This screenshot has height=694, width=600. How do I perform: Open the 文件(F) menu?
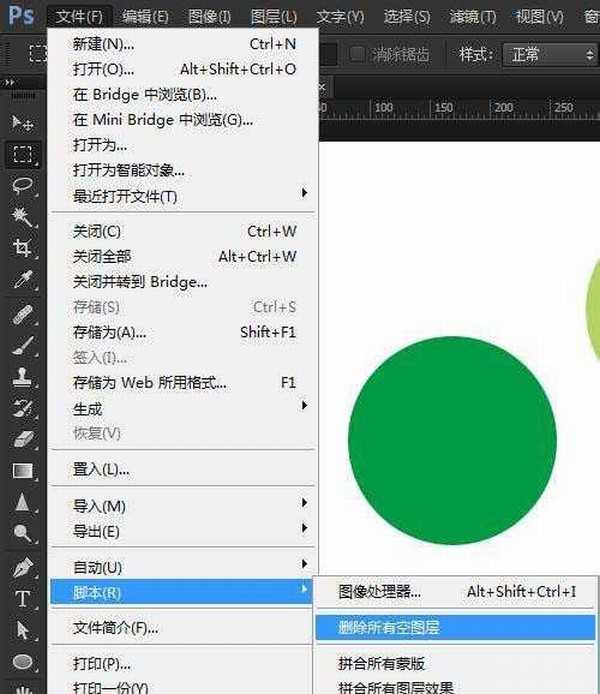point(79,17)
